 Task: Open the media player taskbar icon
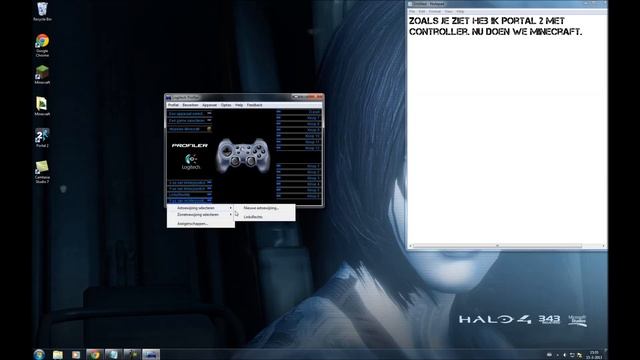click(x=76, y=355)
